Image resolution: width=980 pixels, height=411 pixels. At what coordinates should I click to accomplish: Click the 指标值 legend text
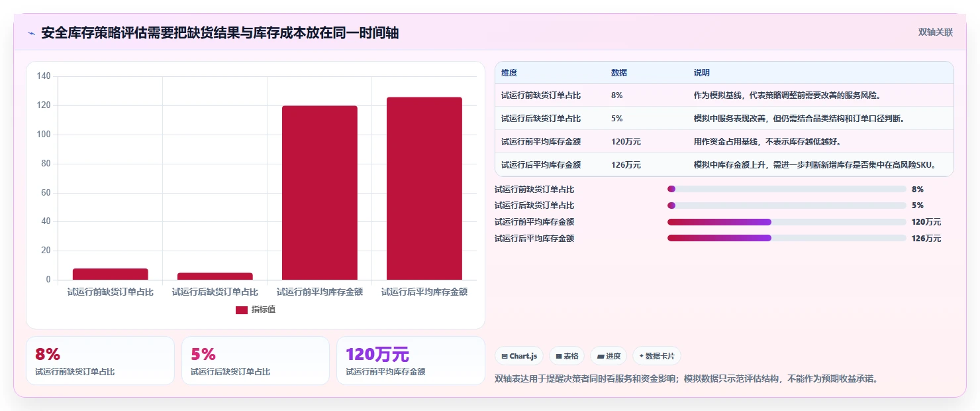[264, 310]
